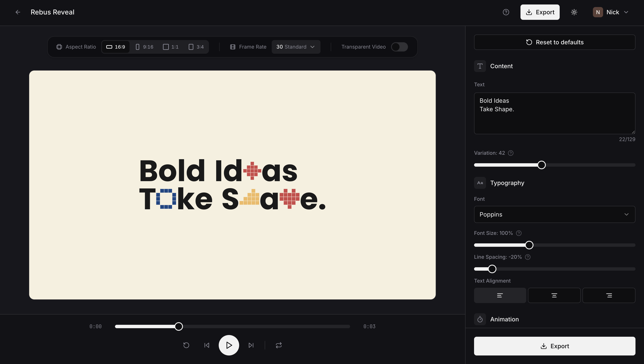The height and width of the screenshot is (364, 644).
Task: Select 1:1 aspect ratio
Action: pyautogui.click(x=171, y=47)
